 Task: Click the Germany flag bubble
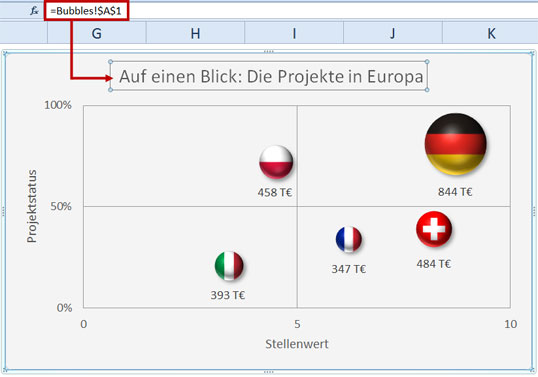pos(455,144)
